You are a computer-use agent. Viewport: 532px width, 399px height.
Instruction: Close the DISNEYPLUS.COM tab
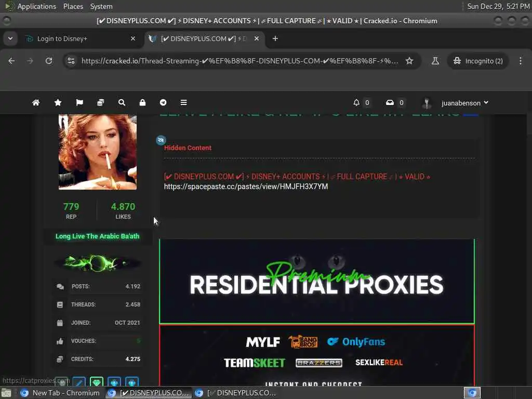click(257, 38)
